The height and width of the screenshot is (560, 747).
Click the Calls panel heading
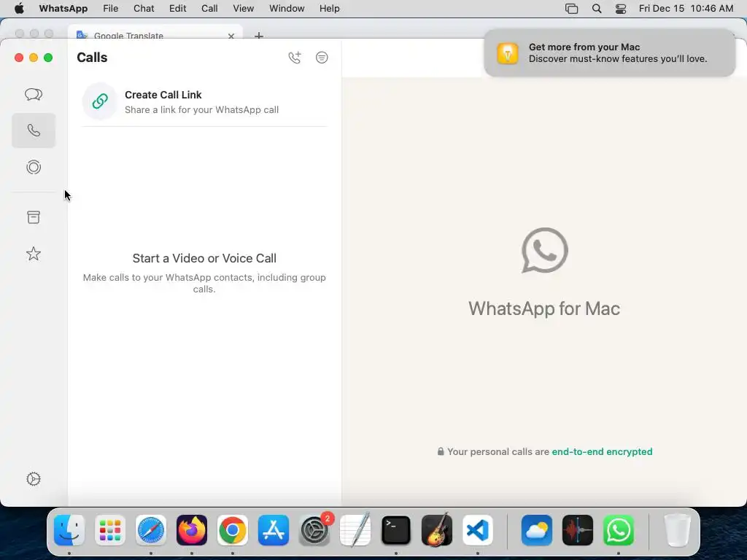pos(92,58)
